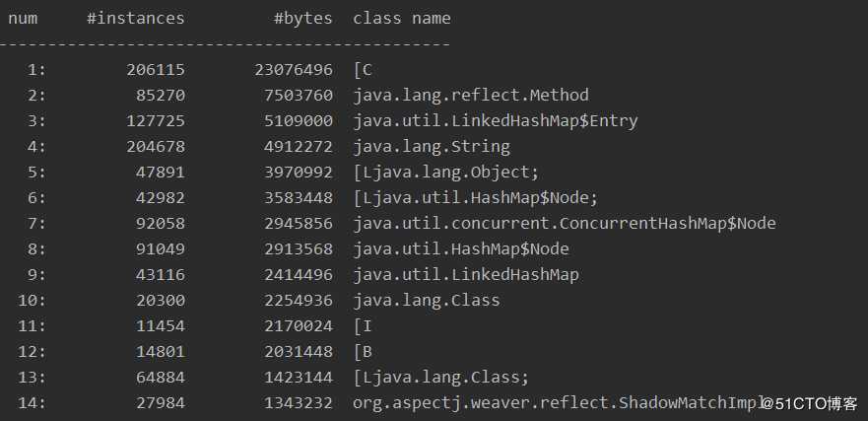Click the java.util.LinkedHashMap entry in row 9
868x421 pixels.
(x=465, y=275)
